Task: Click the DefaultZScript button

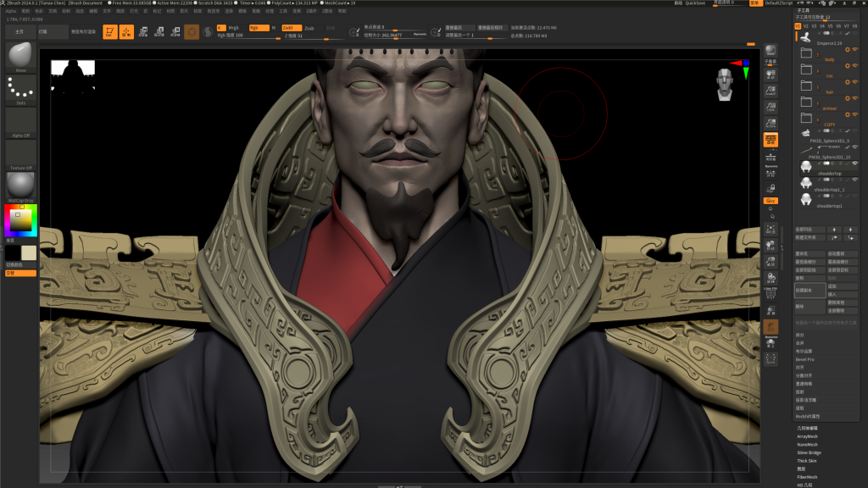Action: point(779,3)
